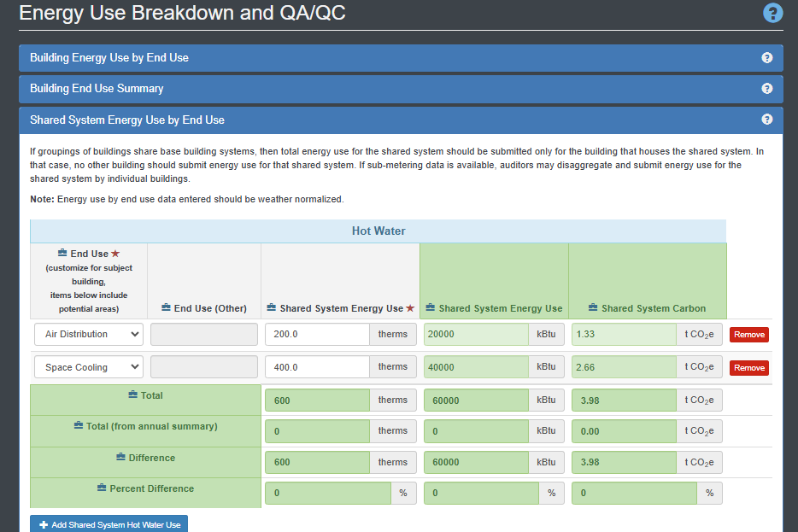Add Shared System Hot Water Use
The height and width of the screenshot is (532, 798).
point(109,524)
